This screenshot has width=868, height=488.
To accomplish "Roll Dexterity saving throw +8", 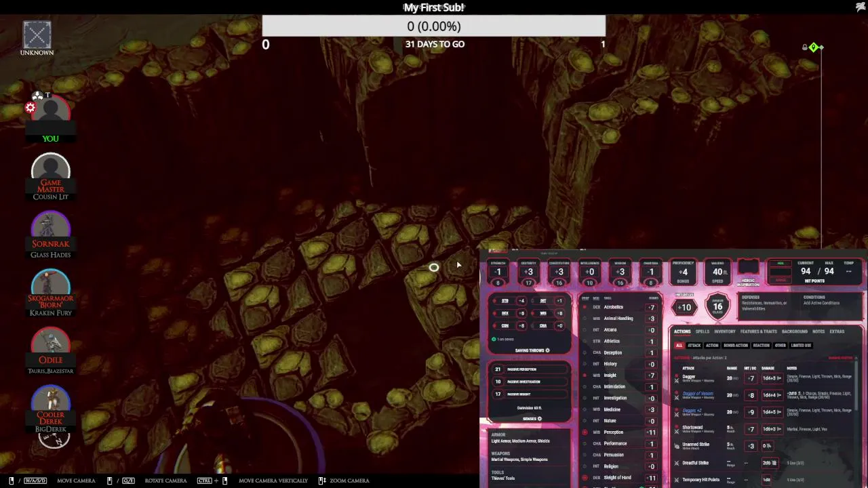I will click(x=521, y=313).
